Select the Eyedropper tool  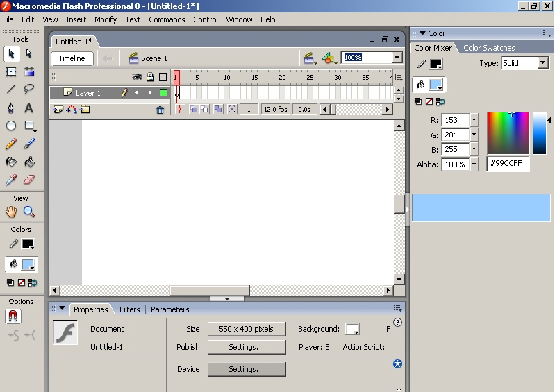(11, 180)
